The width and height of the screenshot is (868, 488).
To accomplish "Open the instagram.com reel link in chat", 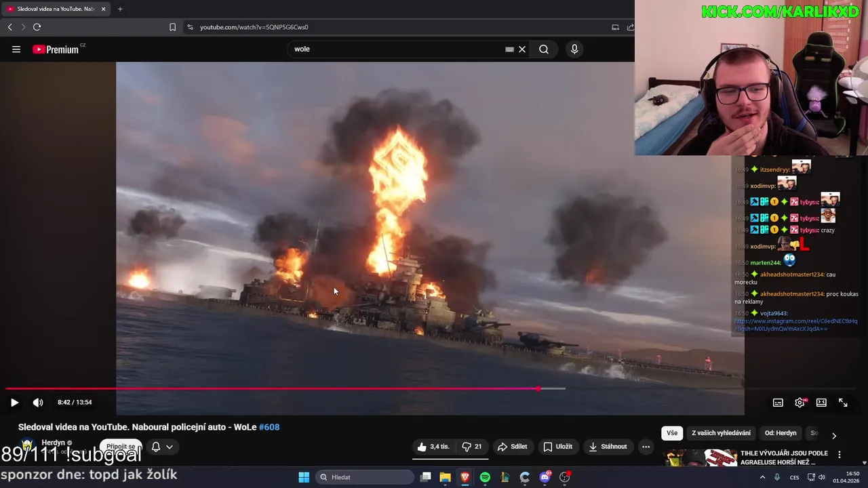I will [x=795, y=325].
